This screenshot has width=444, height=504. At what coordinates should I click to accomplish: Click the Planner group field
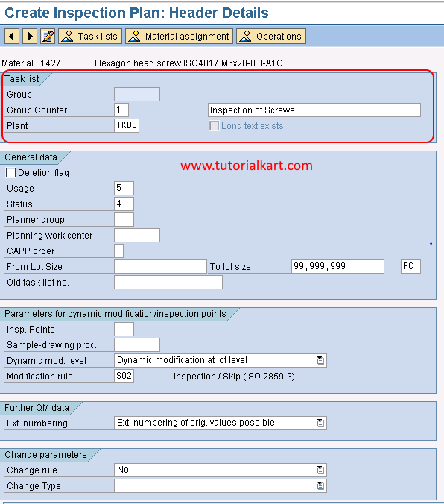[124, 219]
